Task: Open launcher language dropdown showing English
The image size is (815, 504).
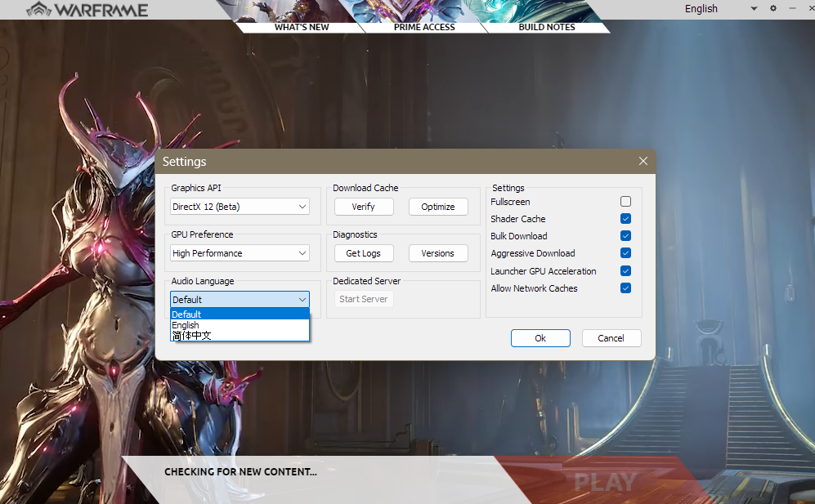Action: point(720,8)
